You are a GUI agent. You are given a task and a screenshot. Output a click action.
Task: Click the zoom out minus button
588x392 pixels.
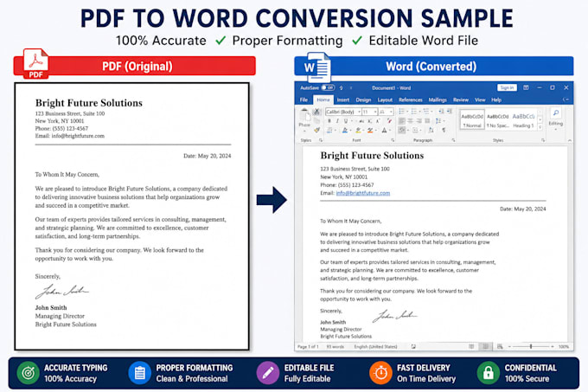point(509,347)
